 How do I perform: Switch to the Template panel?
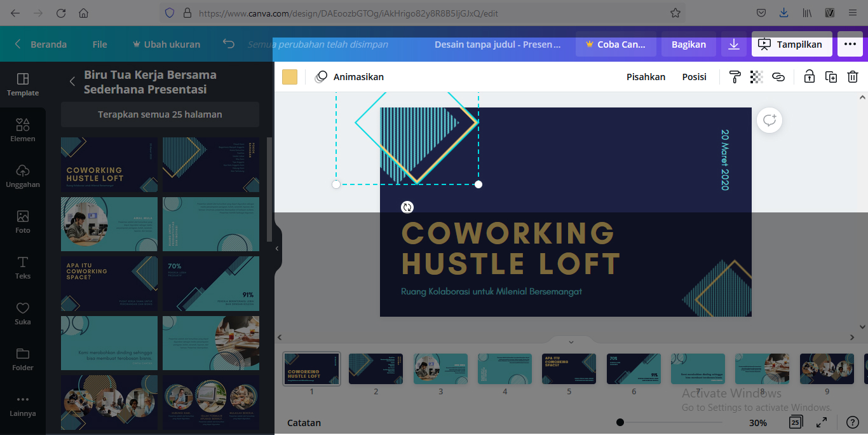coord(23,83)
